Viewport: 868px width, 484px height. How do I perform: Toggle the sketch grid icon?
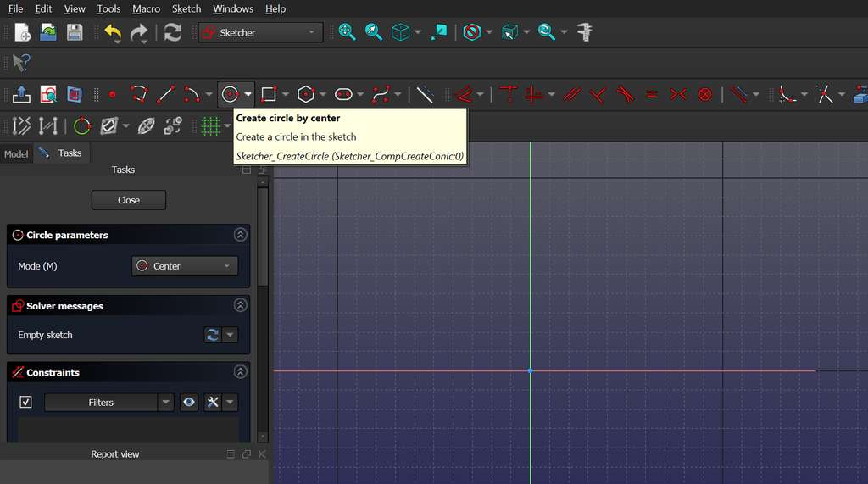coord(211,126)
